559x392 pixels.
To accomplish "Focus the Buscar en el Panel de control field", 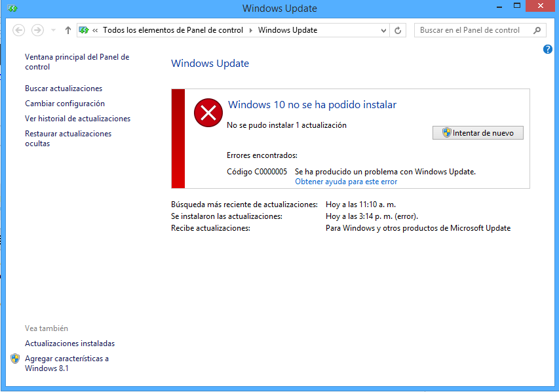I will tap(480, 30).
